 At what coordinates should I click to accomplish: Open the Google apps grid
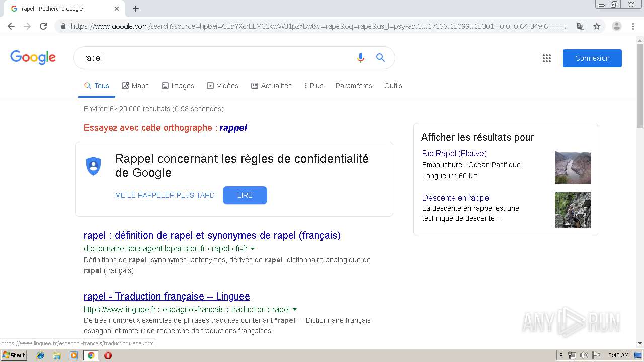click(x=547, y=58)
